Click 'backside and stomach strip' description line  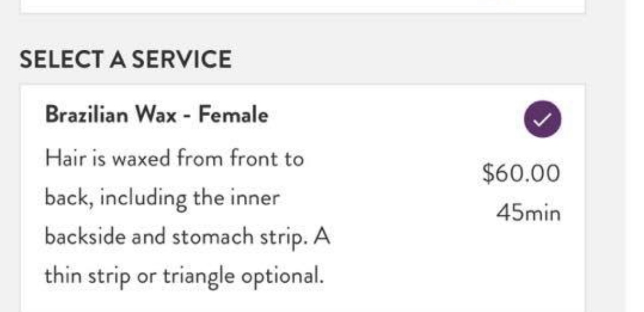click(x=187, y=236)
